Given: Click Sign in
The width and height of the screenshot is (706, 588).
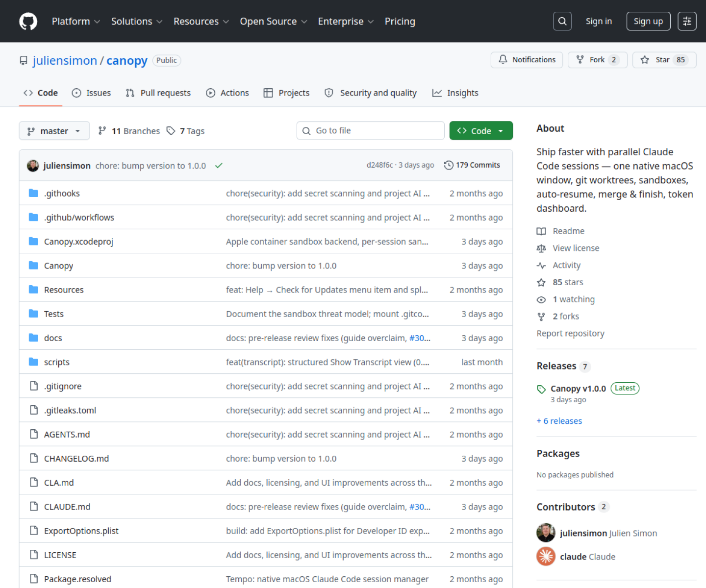Looking at the screenshot, I should click(599, 21).
